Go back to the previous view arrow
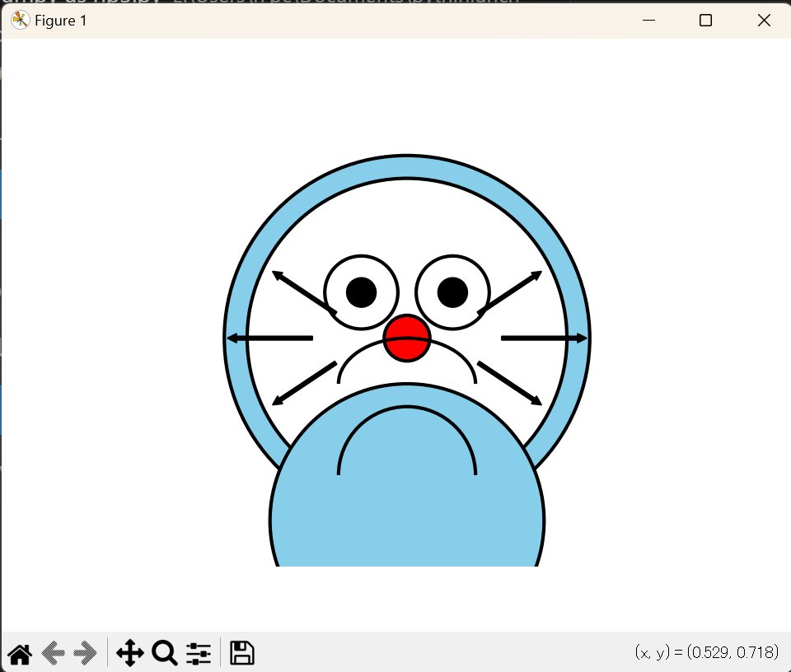The image size is (791, 672). 53,653
